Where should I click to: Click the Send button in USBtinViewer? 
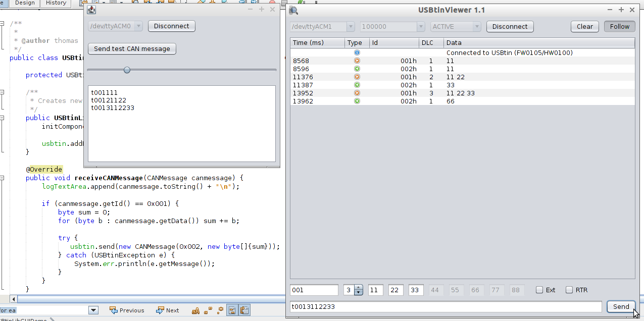point(621,306)
